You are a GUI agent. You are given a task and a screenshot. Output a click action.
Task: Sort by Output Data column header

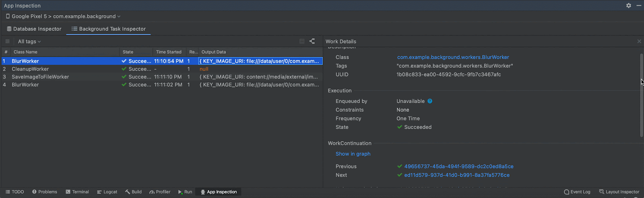point(260,52)
